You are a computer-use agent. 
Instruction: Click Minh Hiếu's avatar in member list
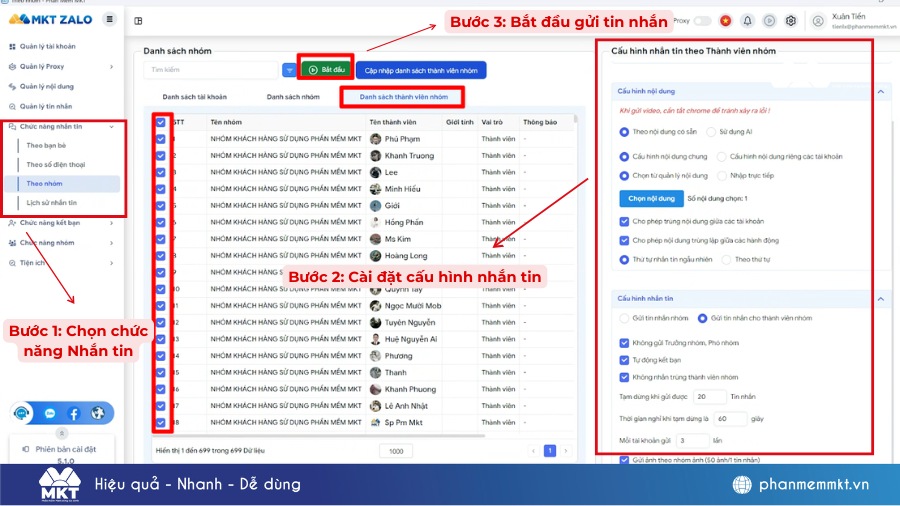(375, 189)
